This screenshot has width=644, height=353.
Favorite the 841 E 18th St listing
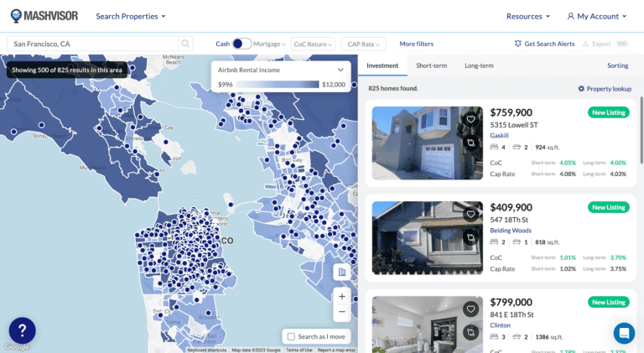pyautogui.click(x=471, y=309)
